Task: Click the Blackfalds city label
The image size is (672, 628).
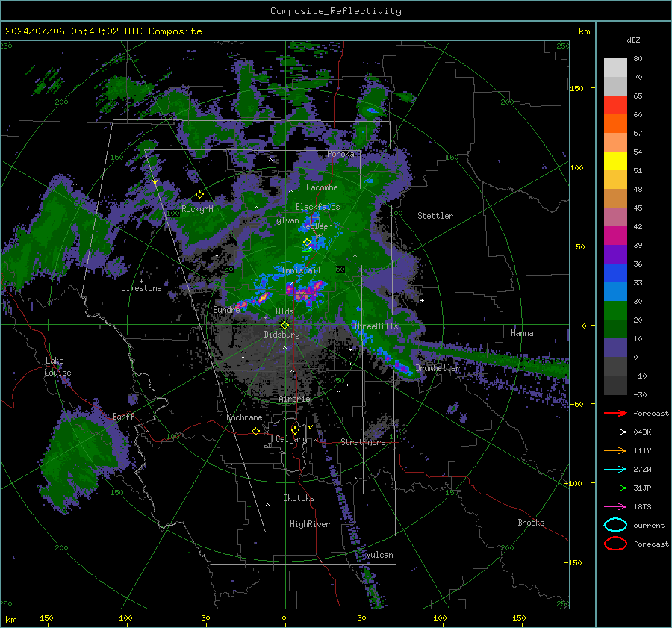Action: 317,207
